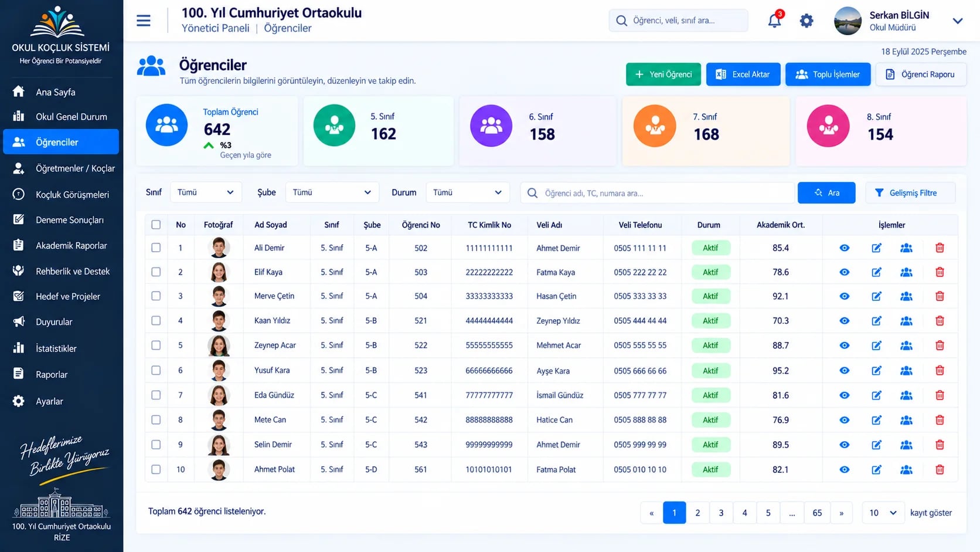Screen dimensions: 980x552
Task: Open the Durum filter dropdown
Action: (467, 192)
